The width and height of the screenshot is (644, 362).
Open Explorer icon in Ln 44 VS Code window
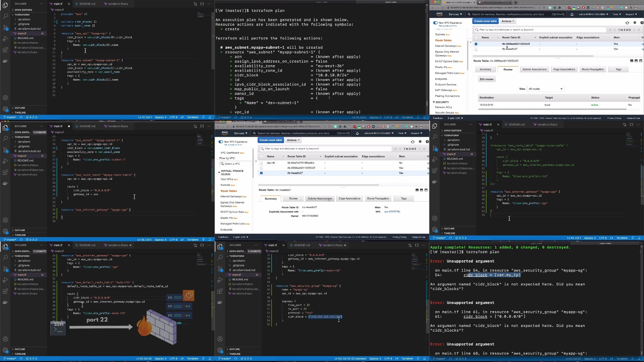(435, 126)
